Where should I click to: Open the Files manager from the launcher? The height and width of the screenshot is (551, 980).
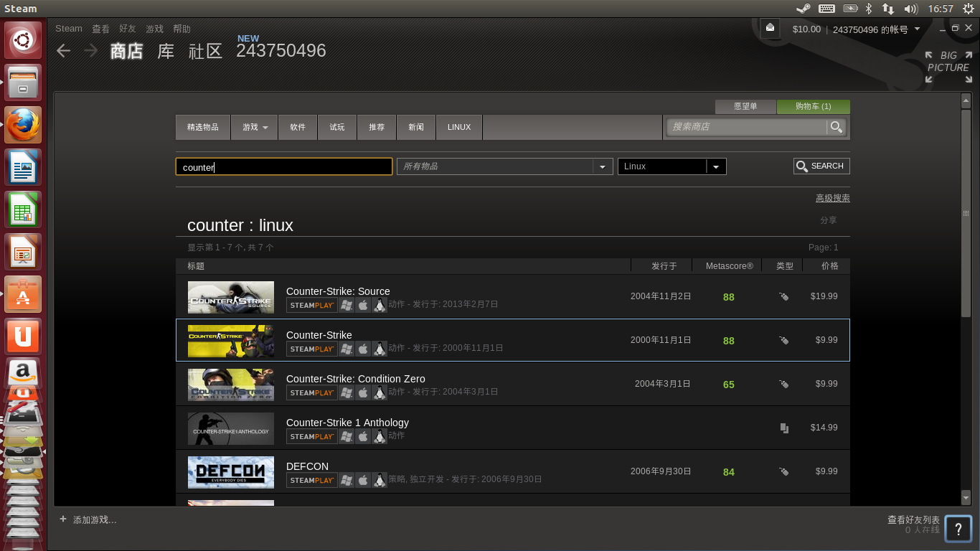pos(23,83)
